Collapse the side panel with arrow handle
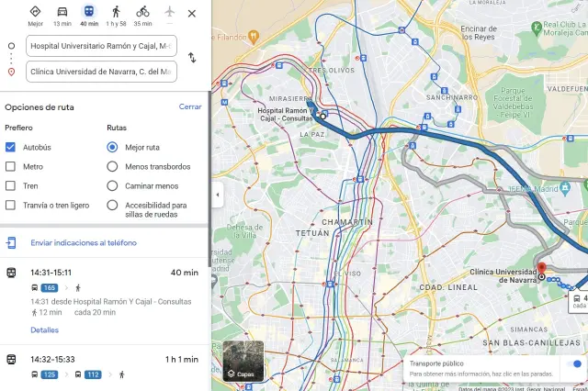The image size is (588, 391). pos(217,195)
